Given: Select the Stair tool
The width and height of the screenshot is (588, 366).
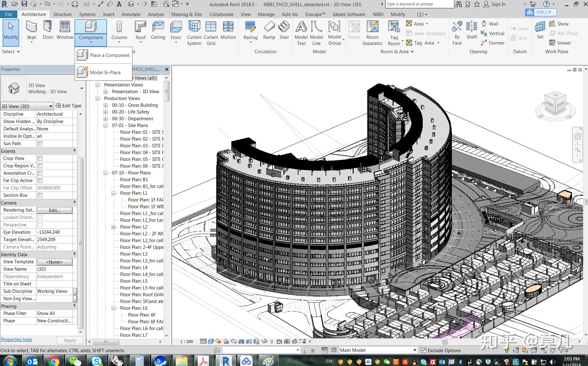Looking at the screenshot, I should [x=284, y=30].
